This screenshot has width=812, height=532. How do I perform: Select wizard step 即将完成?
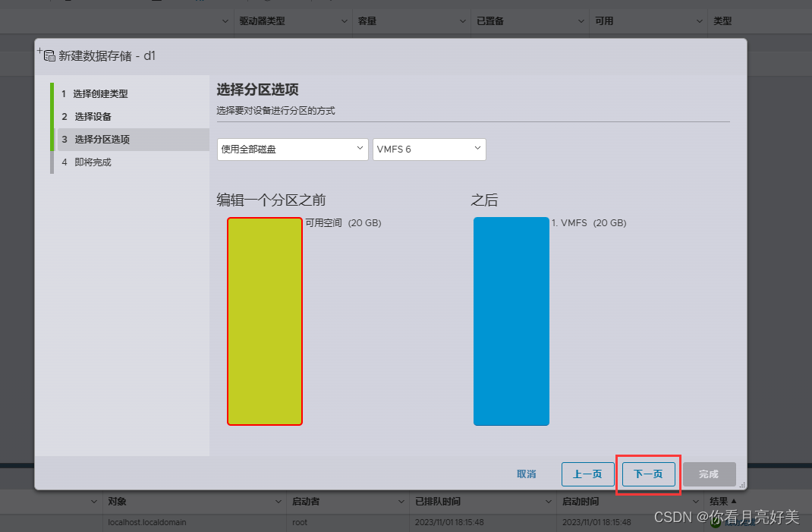pyautogui.click(x=90, y=162)
